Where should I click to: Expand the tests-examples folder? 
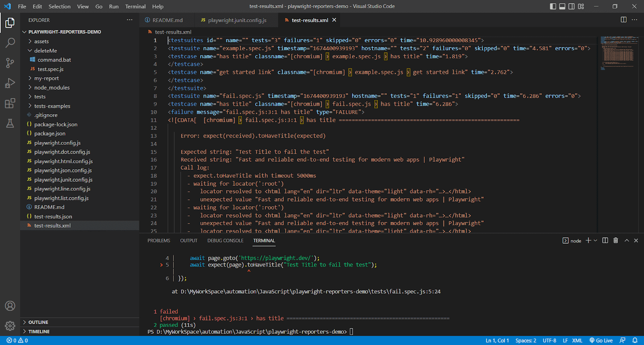coord(80,106)
